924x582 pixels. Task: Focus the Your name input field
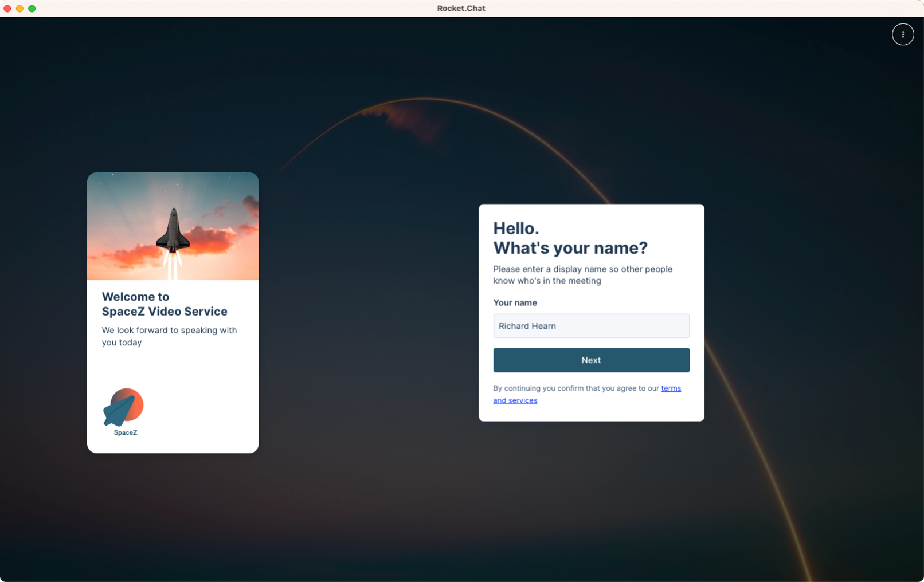[x=591, y=326]
